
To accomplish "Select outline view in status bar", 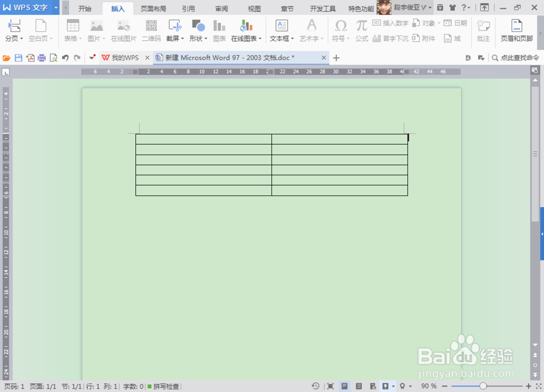I will 358,386.
